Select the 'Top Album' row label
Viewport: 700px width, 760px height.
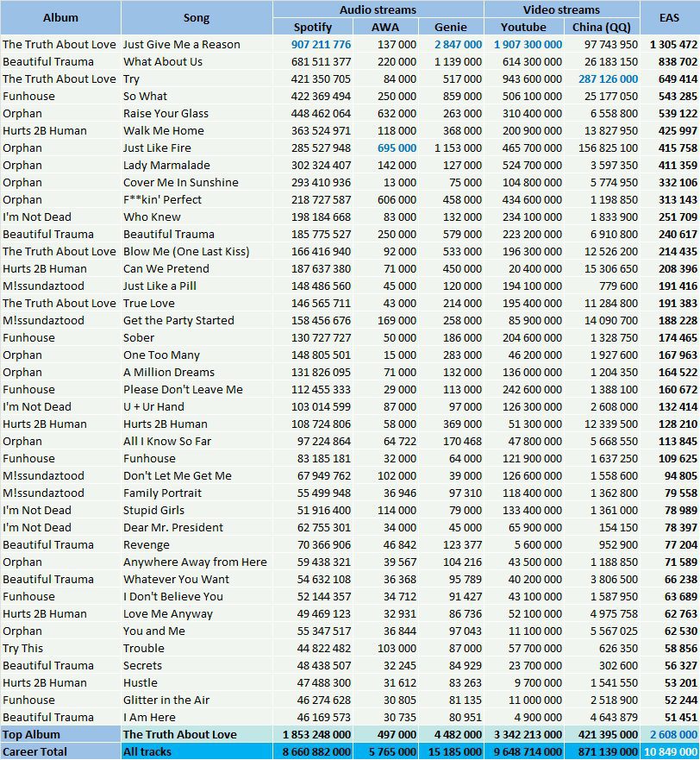coord(32,735)
